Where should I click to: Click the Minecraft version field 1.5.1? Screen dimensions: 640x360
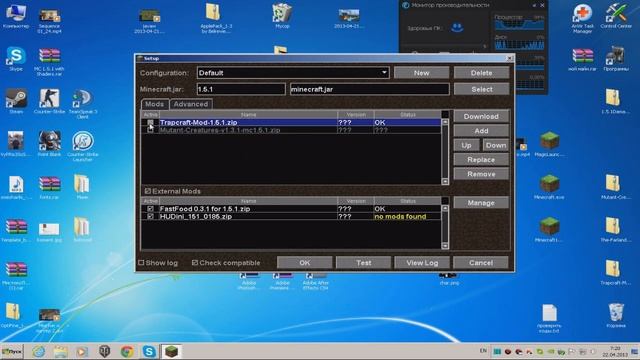pos(241,89)
